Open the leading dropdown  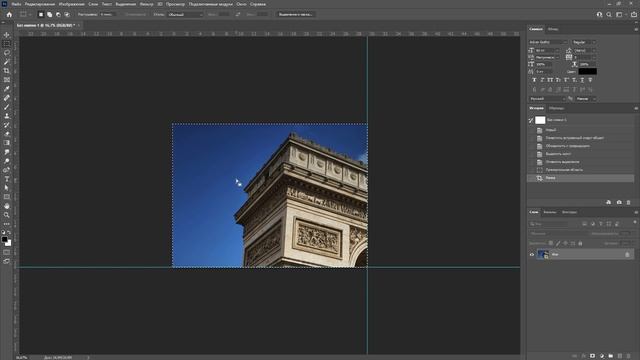[x=585, y=50]
